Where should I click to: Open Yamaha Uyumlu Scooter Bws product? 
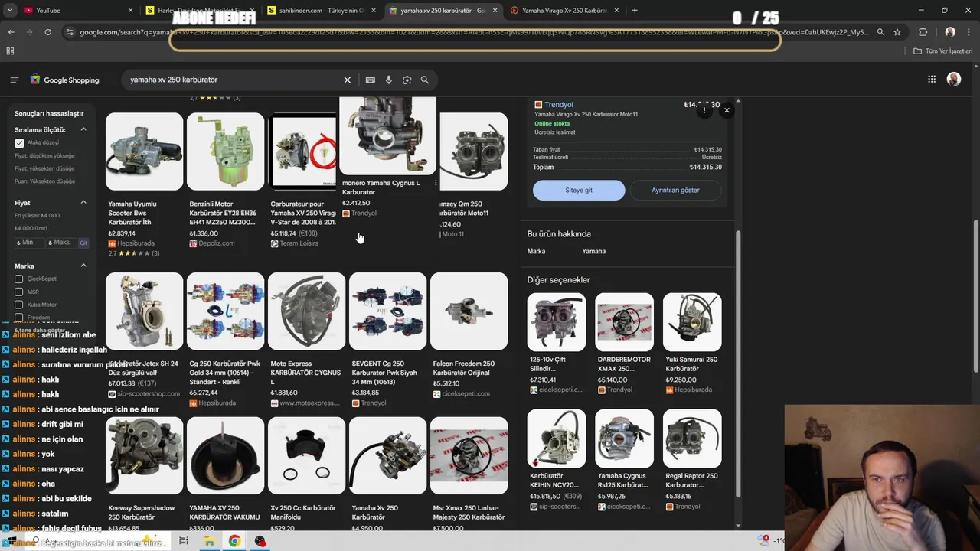tap(144, 184)
